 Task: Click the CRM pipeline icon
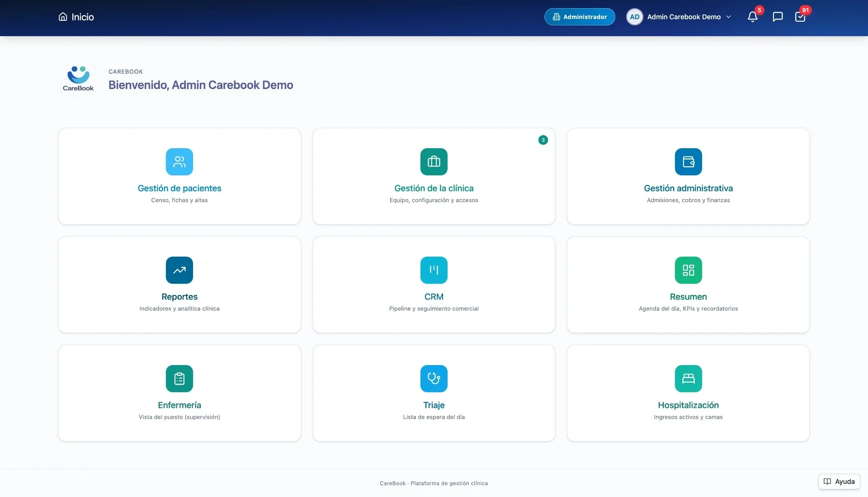434,270
